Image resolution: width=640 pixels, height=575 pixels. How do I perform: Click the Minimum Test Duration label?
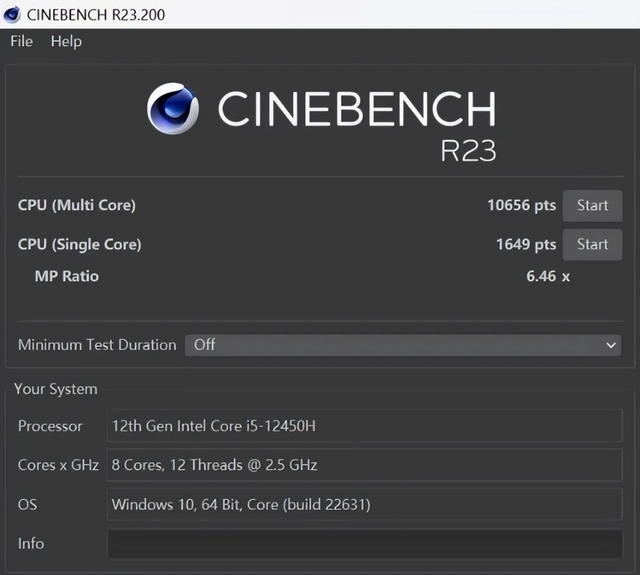(97, 345)
